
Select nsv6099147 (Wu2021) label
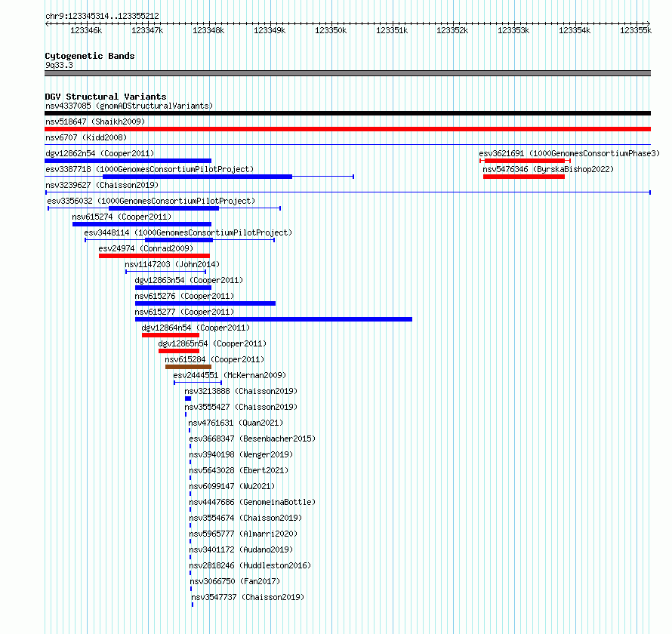click(x=232, y=486)
